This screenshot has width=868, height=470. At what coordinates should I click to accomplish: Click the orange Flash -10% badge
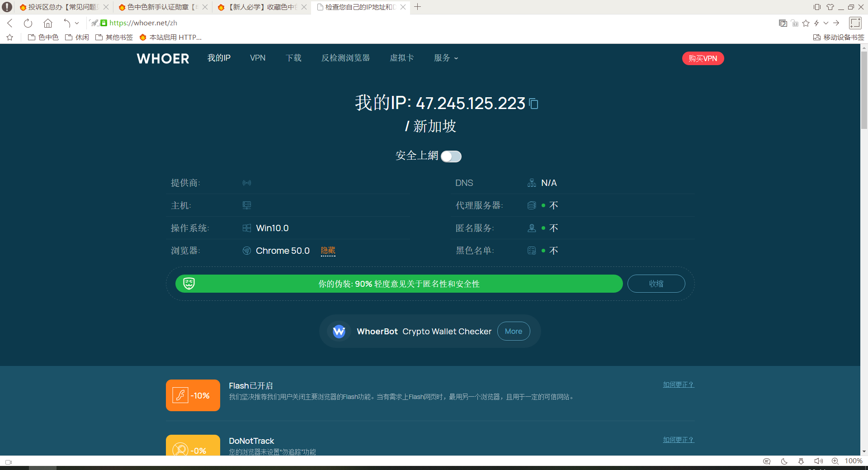point(193,395)
